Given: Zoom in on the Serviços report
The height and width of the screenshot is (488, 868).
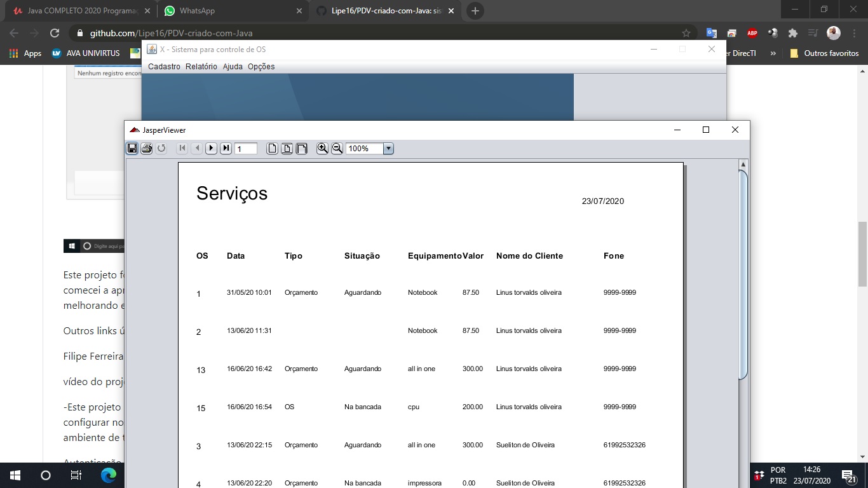Looking at the screenshot, I should click(x=322, y=148).
